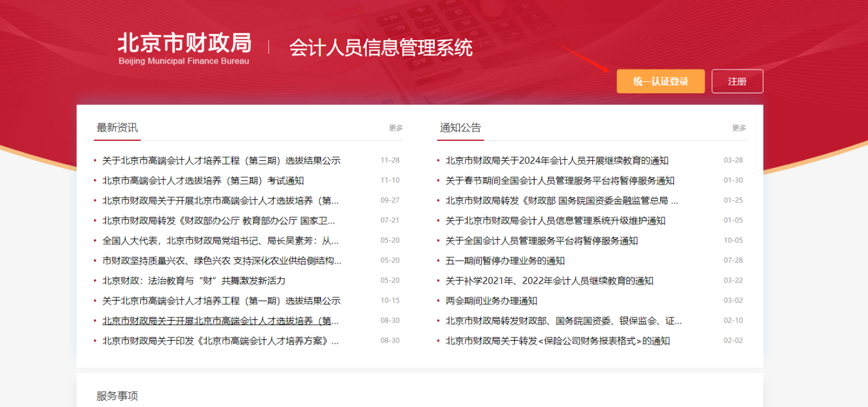Open 更多 next to 通知公告

tap(740, 127)
